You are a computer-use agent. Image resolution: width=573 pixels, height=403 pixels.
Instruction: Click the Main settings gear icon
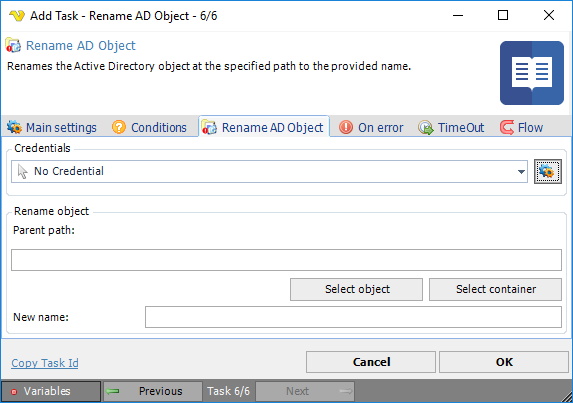tap(14, 127)
